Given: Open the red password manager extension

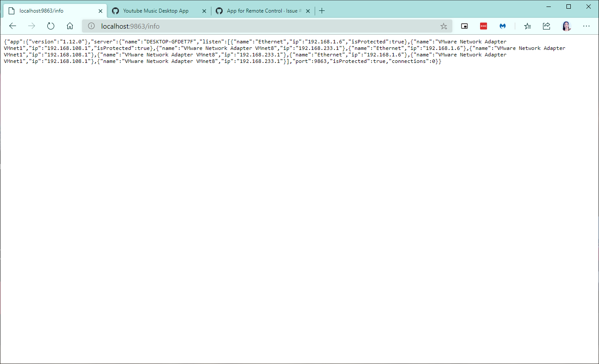Looking at the screenshot, I should [484, 26].
